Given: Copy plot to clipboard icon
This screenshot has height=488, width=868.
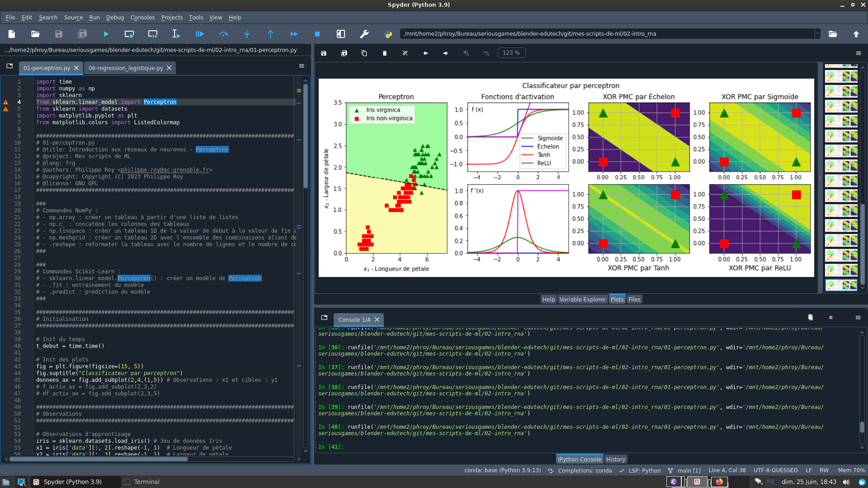Looking at the screenshot, I should pyautogui.click(x=364, y=53).
